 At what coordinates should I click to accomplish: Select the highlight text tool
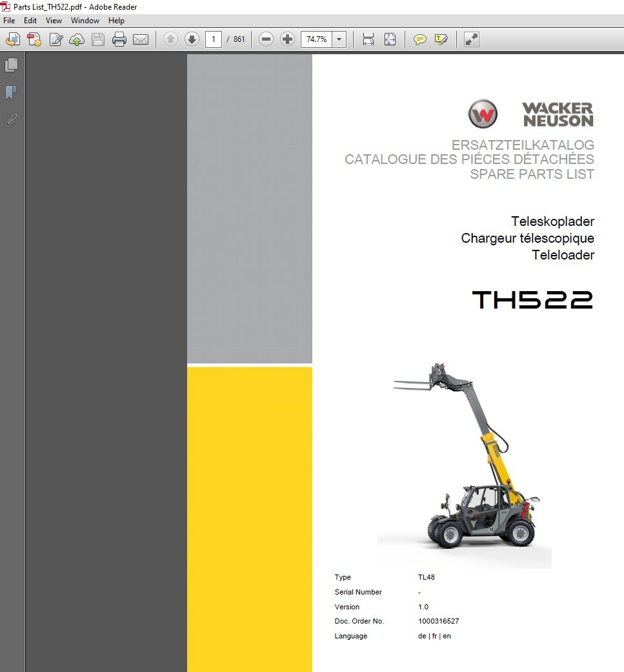[441, 39]
